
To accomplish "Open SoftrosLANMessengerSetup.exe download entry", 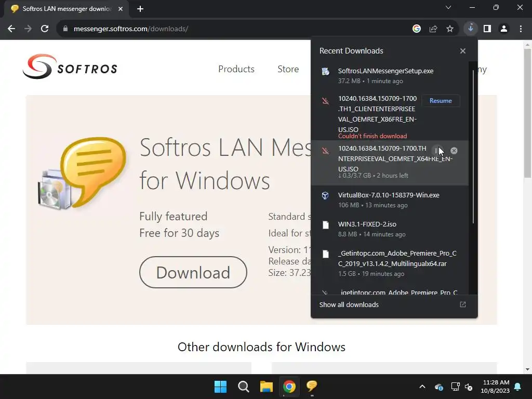I will [x=390, y=76].
